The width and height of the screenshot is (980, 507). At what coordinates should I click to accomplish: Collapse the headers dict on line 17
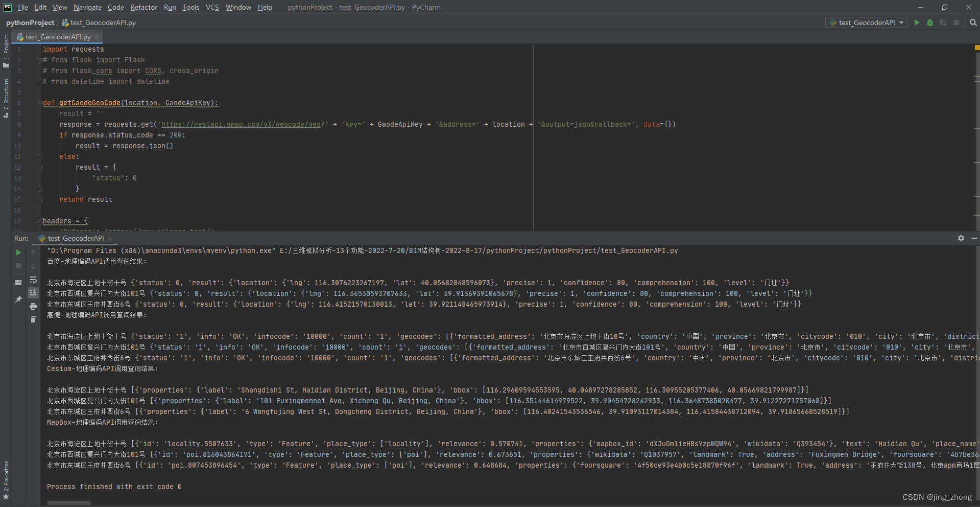click(x=40, y=221)
